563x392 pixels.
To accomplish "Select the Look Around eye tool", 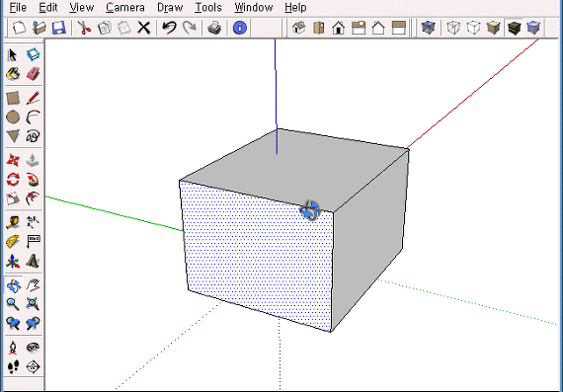I will click(33, 348).
